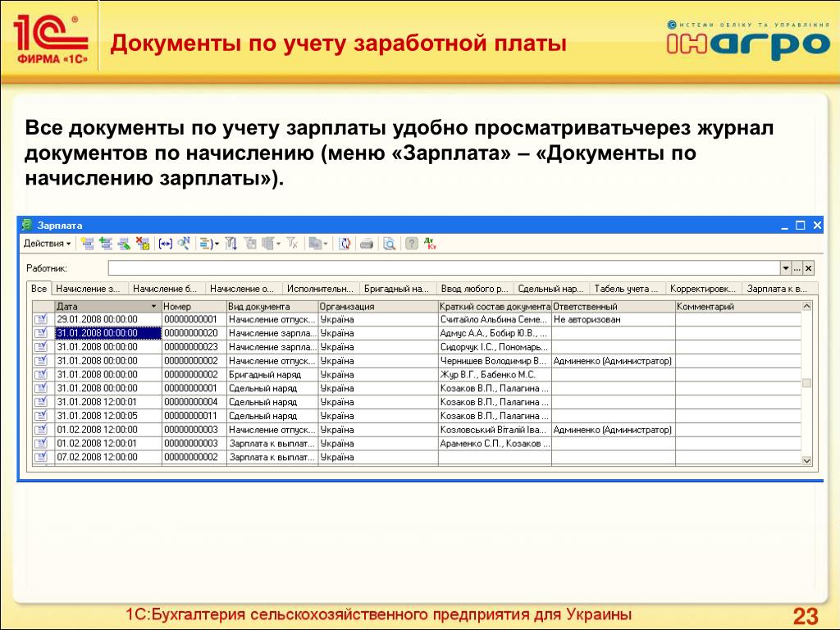The image size is (840, 630).
Task: Click the Set date interval icon
Action: click(166, 244)
